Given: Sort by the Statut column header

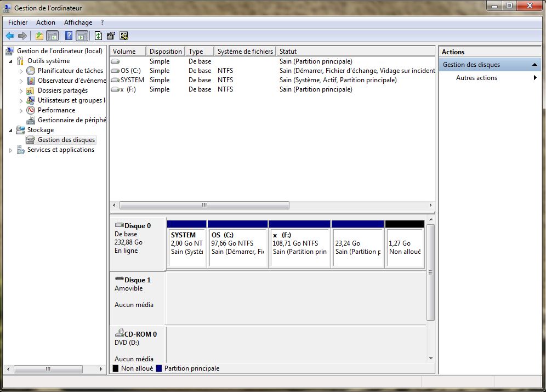Looking at the screenshot, I should click(x=356, y=51).
